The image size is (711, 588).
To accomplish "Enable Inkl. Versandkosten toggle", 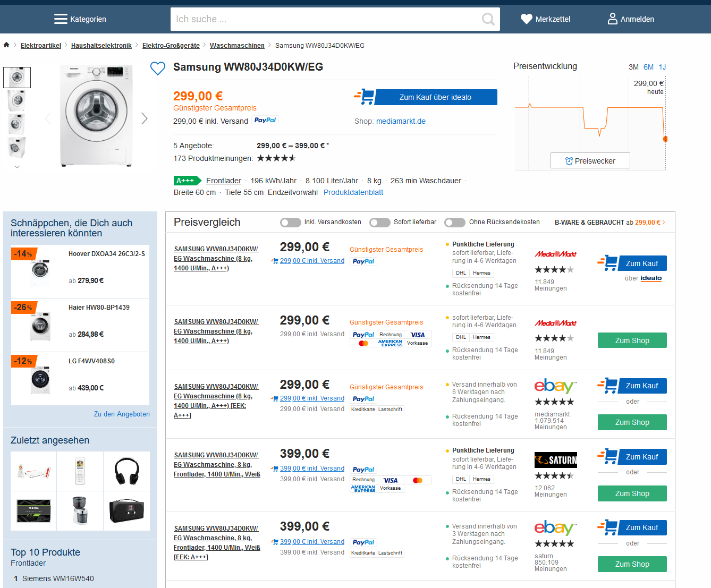I will (x=291, y=223).
